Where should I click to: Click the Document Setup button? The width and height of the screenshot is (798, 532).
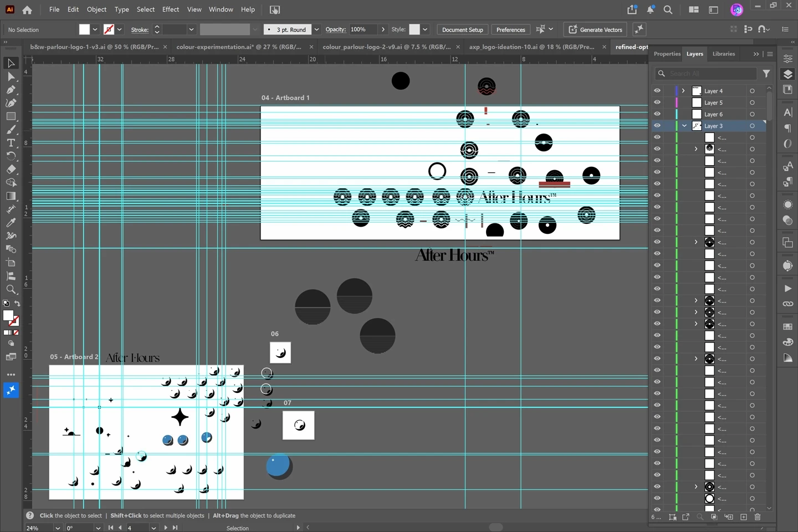463,29
